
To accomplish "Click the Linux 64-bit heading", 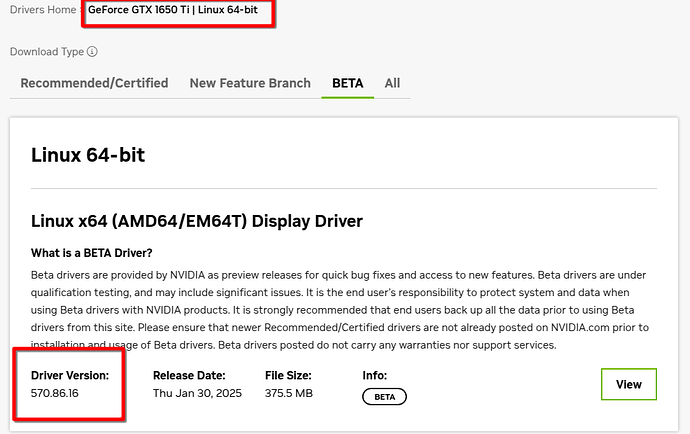I will pos(88,155).
